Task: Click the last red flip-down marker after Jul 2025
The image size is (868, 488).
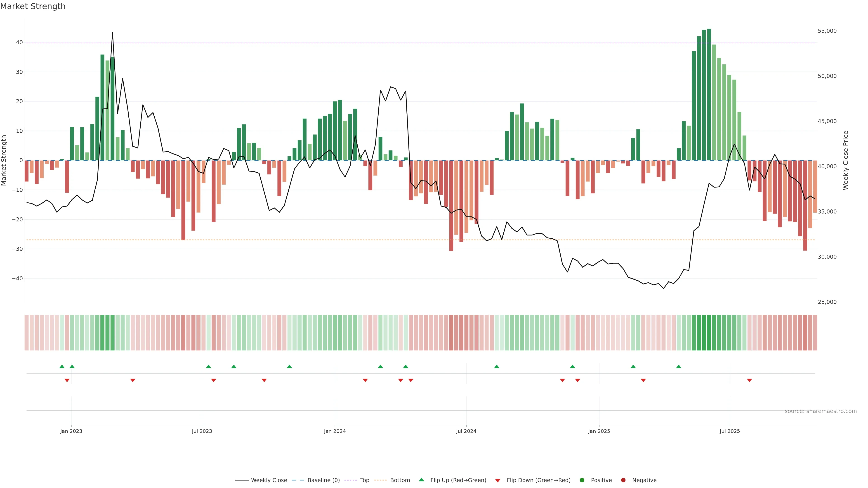Action: point(749,380)
